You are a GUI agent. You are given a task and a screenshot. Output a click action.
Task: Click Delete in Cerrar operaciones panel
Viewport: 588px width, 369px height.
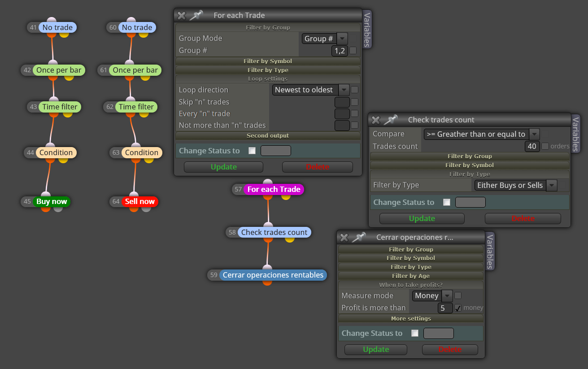pyautogui.click(x=450, y=349)
